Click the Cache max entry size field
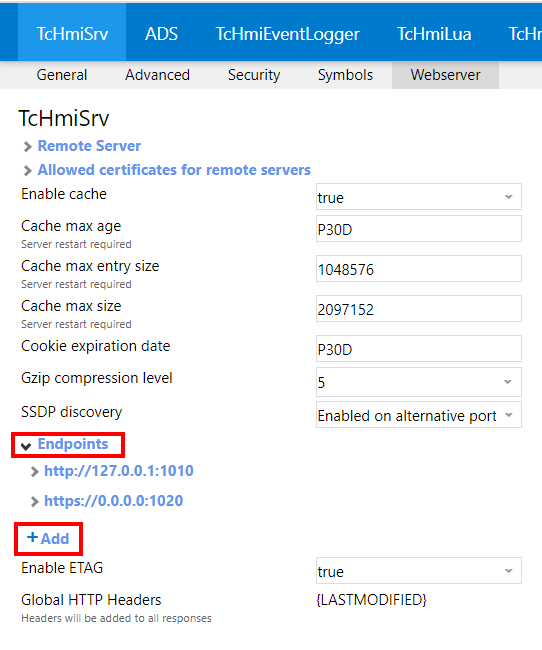 418,269
